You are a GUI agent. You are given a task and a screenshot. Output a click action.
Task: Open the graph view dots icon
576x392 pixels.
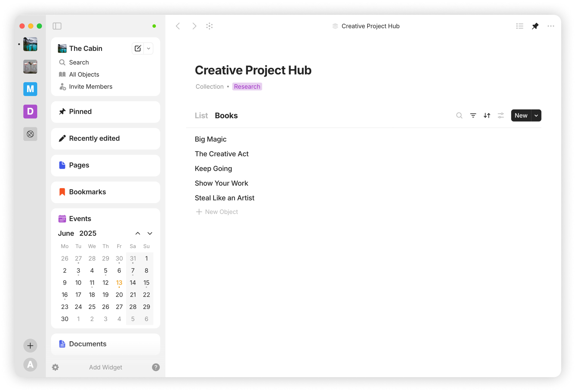point(209,26)
